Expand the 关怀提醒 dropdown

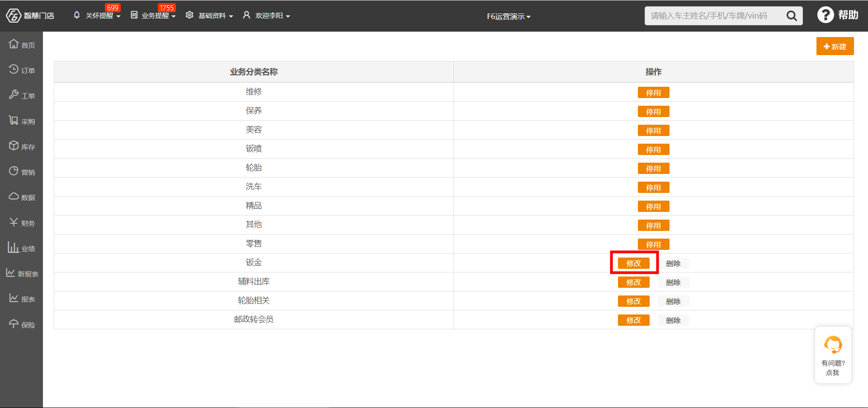coord(103,16)
